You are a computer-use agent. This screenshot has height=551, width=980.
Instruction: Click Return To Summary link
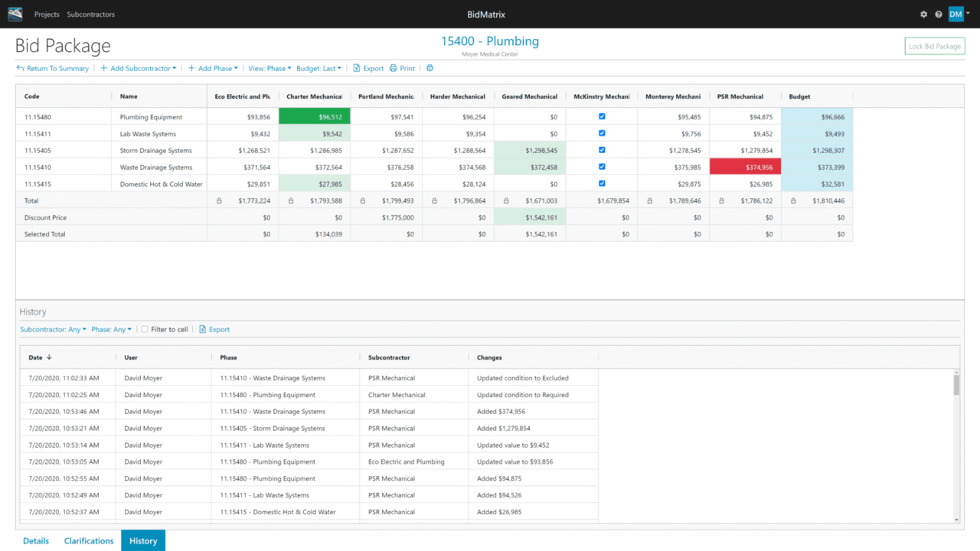pos(52,68)
